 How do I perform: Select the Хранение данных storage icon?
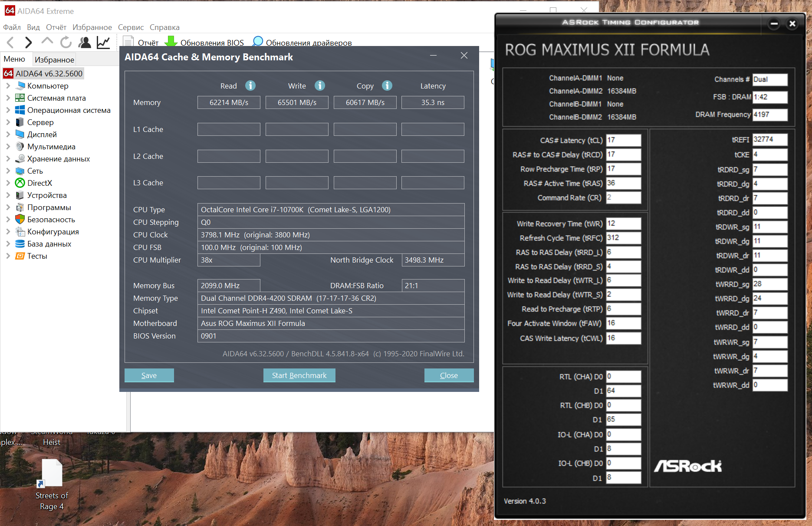click(x=20, y=159)
